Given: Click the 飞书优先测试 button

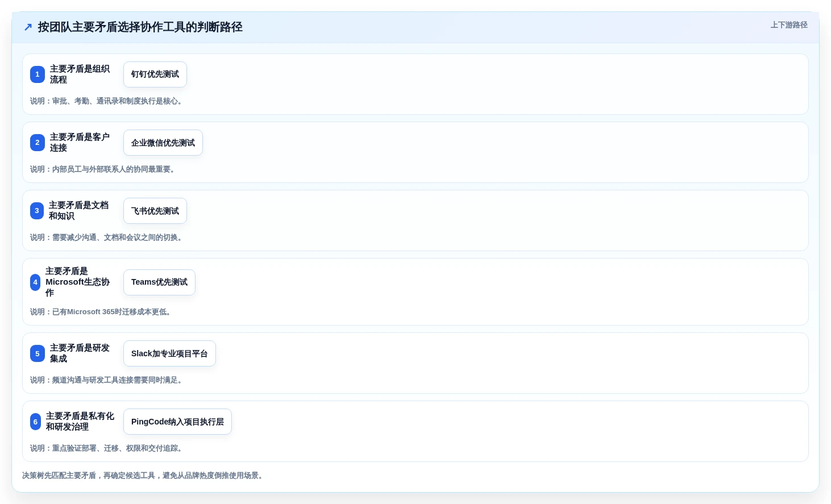Looking at the screenshot, I should pyautogui.click(x=155, y=211).
